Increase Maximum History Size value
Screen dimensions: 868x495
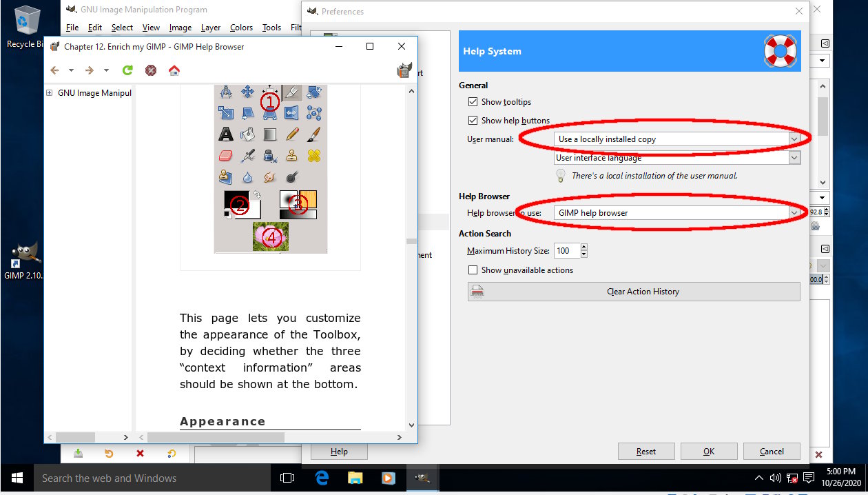tap(584, 247)
